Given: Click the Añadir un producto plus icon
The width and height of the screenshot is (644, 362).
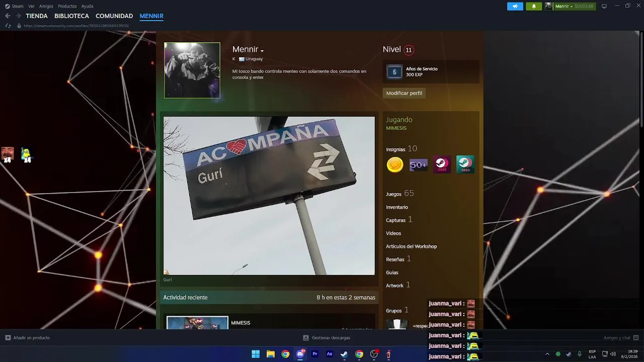Looking at the screenshot, I should pyautogui.click(x=8, y=338).
